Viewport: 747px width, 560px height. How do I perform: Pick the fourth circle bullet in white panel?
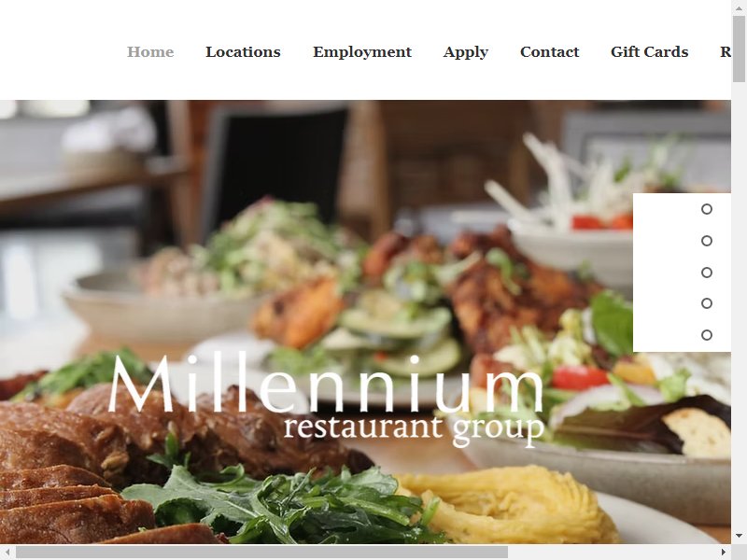(707, 303)
